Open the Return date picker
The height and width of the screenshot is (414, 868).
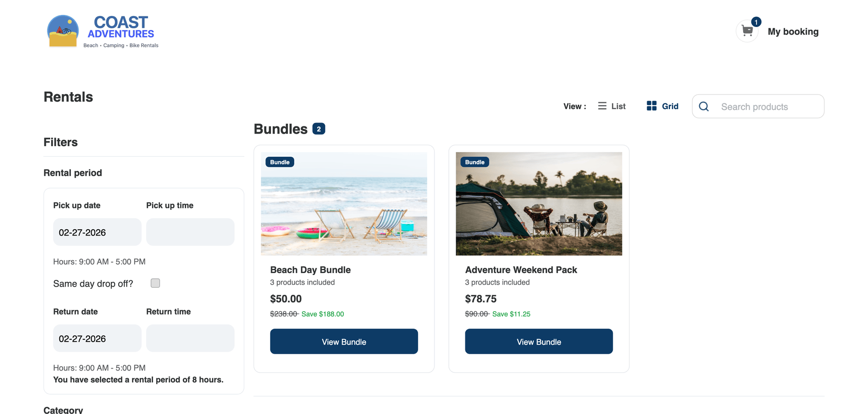coord(97,338)
